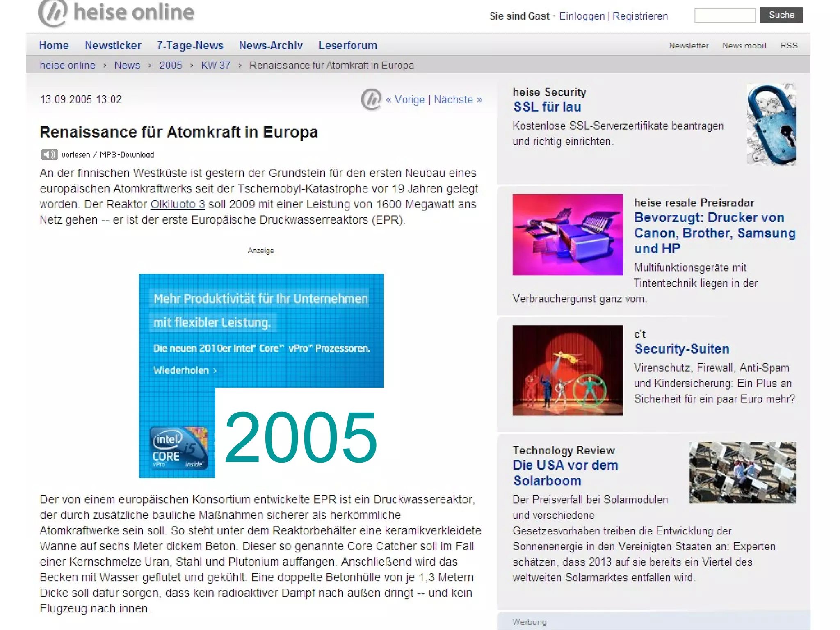Open the Newsletter link
The height and width of the screenshot is (630, 840).
pyautogui.click(x=689, y=46)
